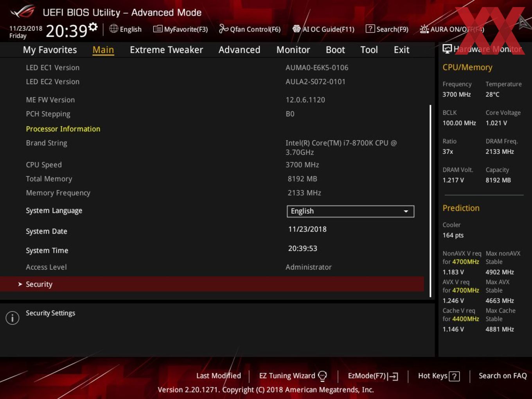Click the Administrator value

(309, 267)
